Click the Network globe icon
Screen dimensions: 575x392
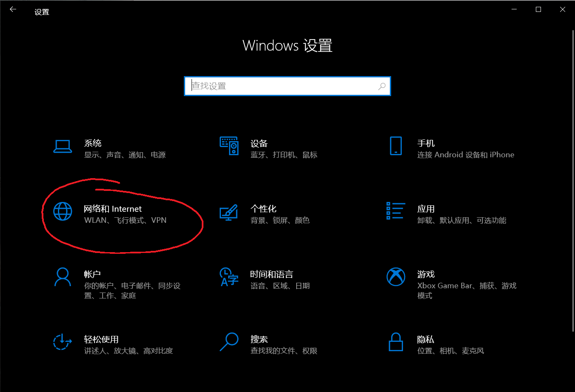point(63,211)
